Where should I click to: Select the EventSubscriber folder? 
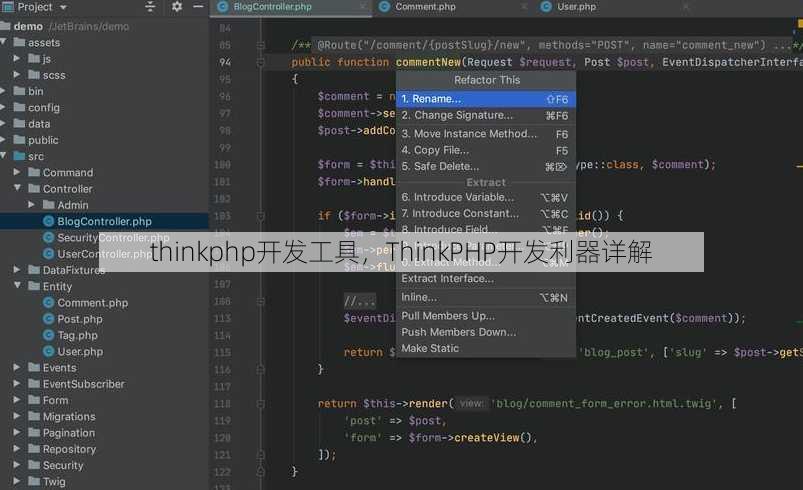coord(83,384)
